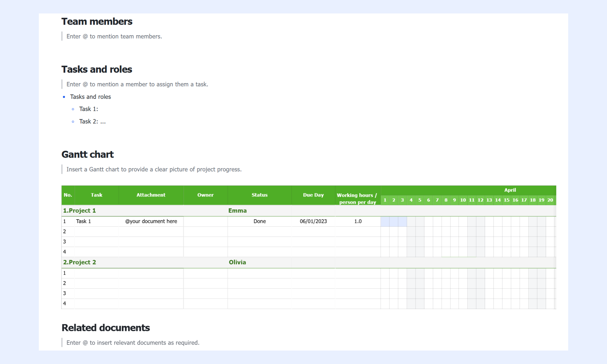Select the '1.Project 1' group row
The height and width of the screenshot is (364, 607).
[x=309, y=211]
